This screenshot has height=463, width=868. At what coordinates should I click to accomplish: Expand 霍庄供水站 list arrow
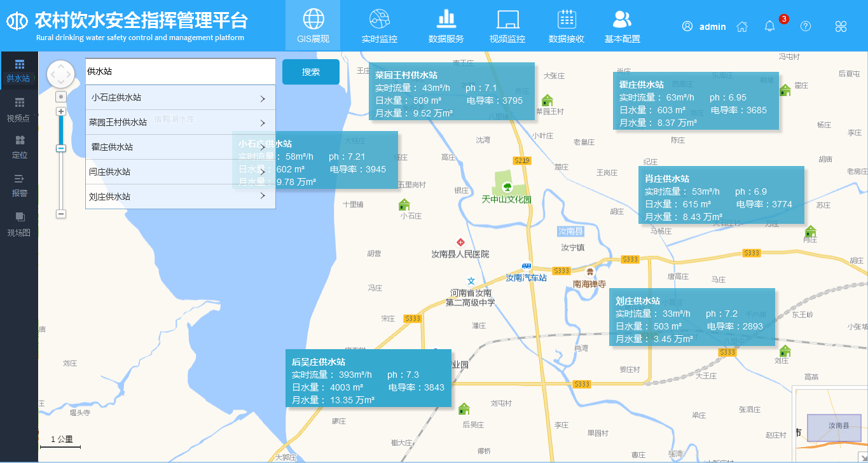click(263, 148)
